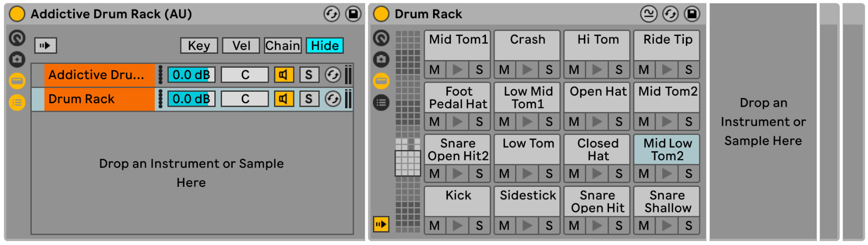Image resolution: width=868 pixels, height=245 pixels.
Task: Open the Chain select editor
Action: pyautogui.click(x=283, y=46)
